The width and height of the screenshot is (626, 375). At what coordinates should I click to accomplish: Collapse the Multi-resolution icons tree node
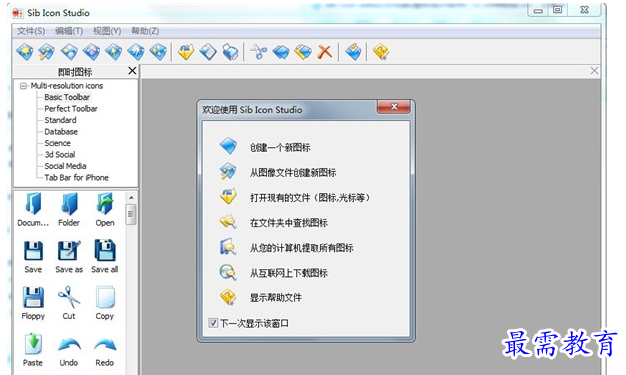pos(23,86)
